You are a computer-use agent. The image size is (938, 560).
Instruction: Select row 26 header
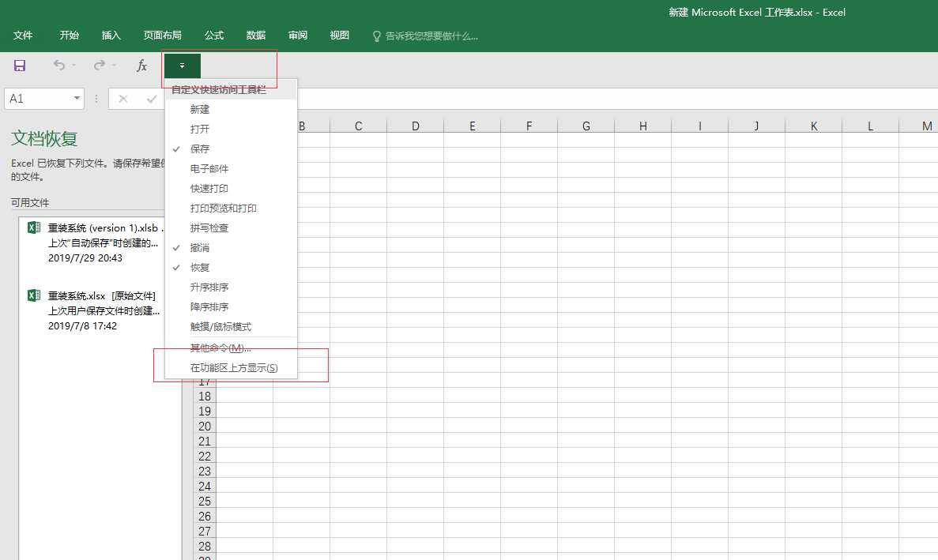pos(205,516)
